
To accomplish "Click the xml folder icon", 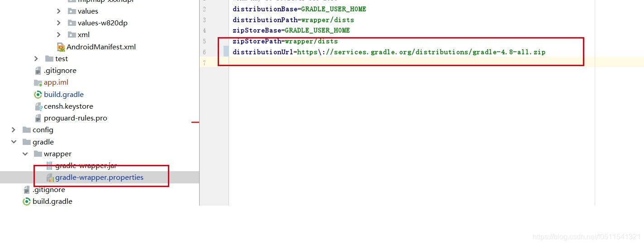I will pyautogui.click(x=72, y=34).
